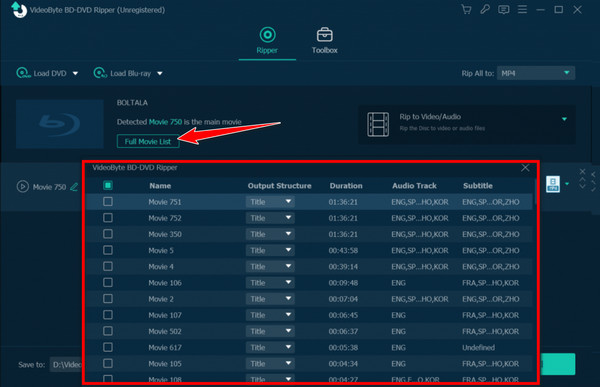
Task: Click the Load Blu-ray disc icon
Action: tap(100, 73)
